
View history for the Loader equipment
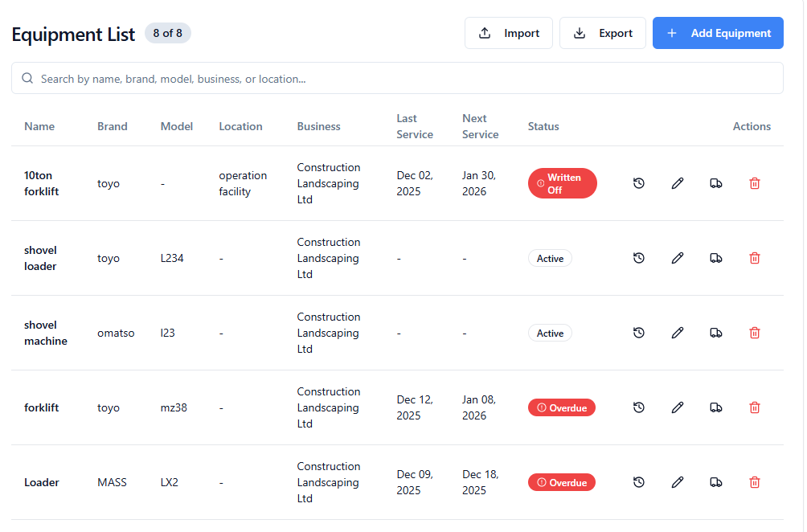(638, 482)
